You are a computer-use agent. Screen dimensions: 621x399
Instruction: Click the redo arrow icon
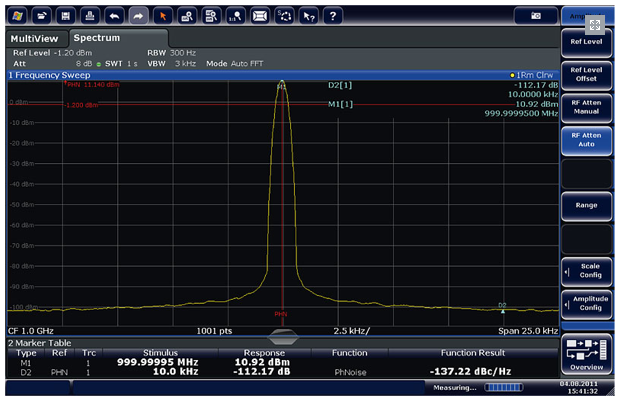pyautogui.click(x=138, y=16)
